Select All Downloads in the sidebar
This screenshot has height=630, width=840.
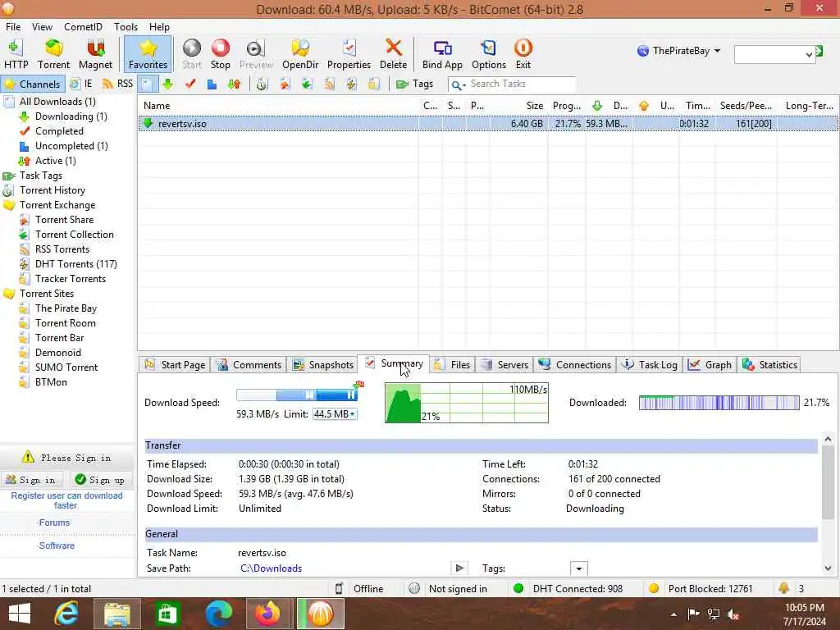coord(57,102)
